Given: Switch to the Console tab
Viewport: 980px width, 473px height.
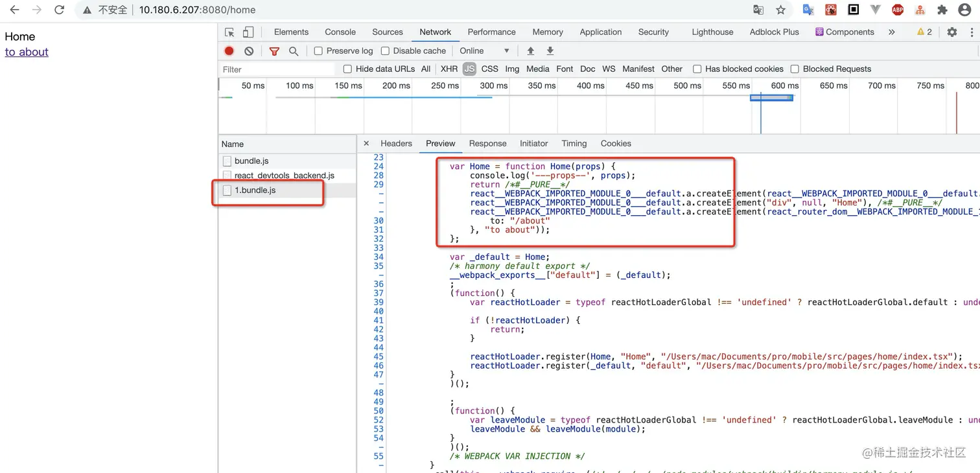Looking at the screenshot, I should pyautogui.click(x=340, y=32).
